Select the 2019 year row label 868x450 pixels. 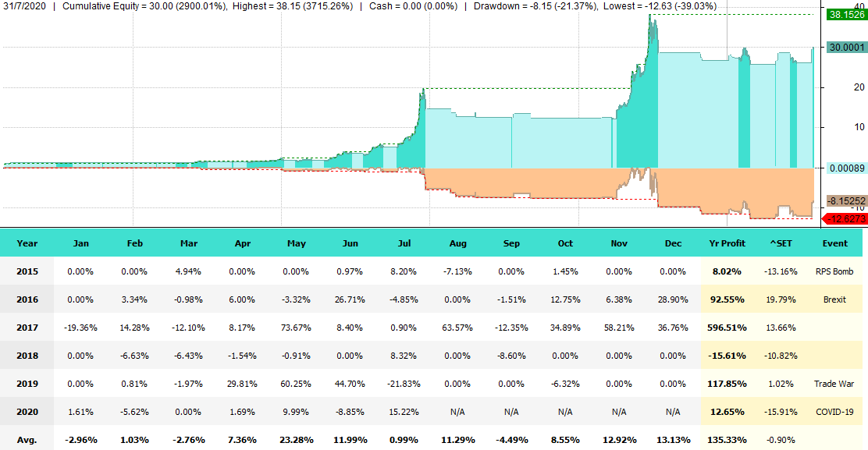point(27,384)
